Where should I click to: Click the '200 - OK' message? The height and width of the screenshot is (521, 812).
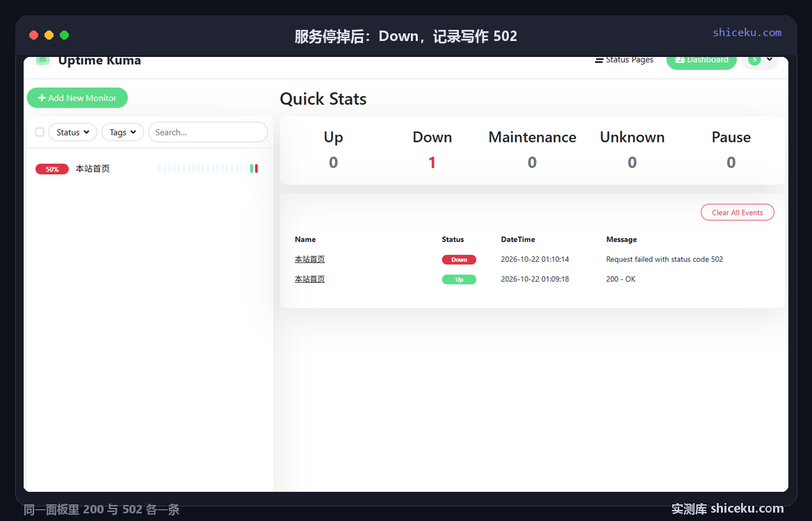point(620,279)
